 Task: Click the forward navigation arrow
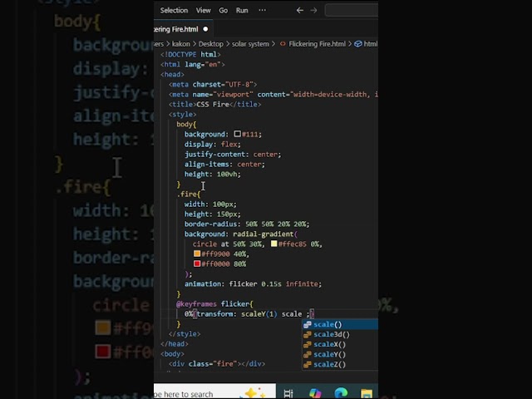click(x=313, y=11)
